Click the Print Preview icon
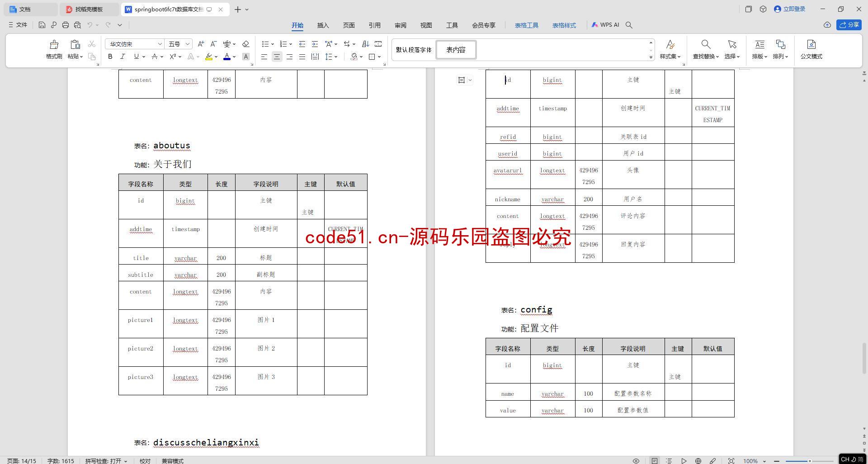The image size is (868, 464). tap(77, 25)
